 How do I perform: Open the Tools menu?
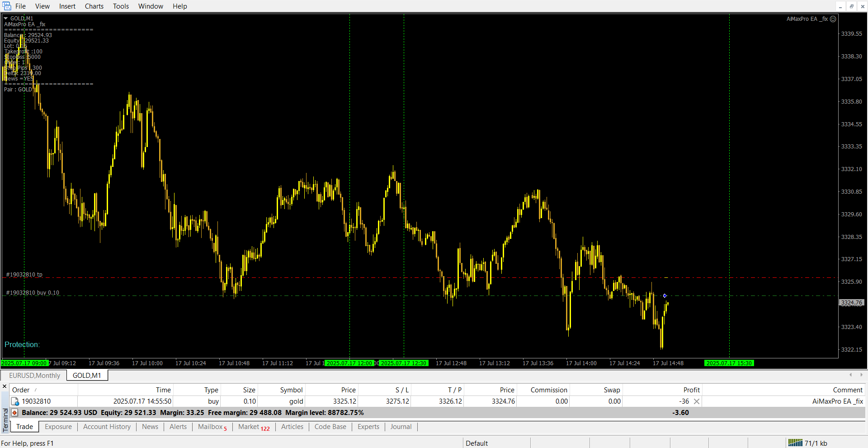pyautogui.click(x=121, y=6)
